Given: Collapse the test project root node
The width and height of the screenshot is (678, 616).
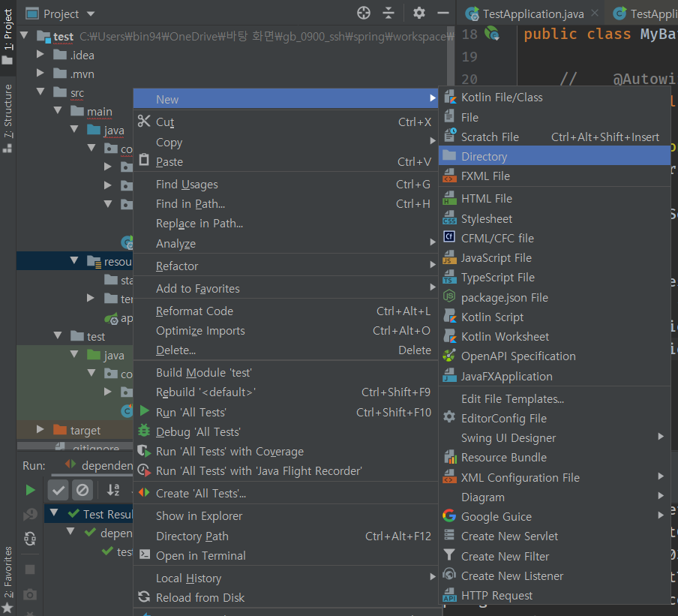Looking at the screenshot, I should click(x=24, y=35).
